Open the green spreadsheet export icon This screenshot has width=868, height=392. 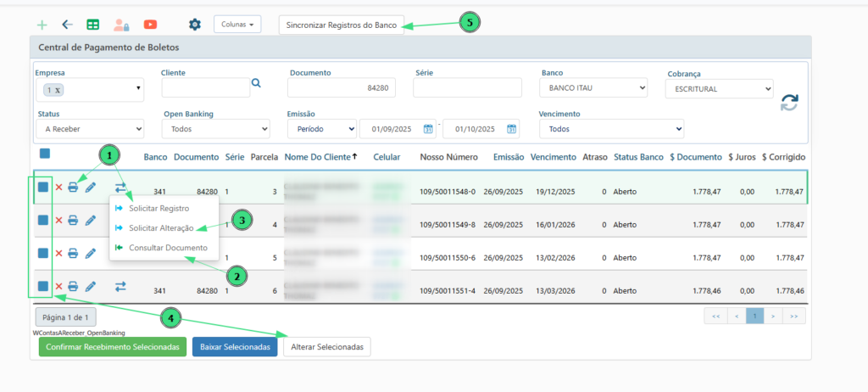93,25
